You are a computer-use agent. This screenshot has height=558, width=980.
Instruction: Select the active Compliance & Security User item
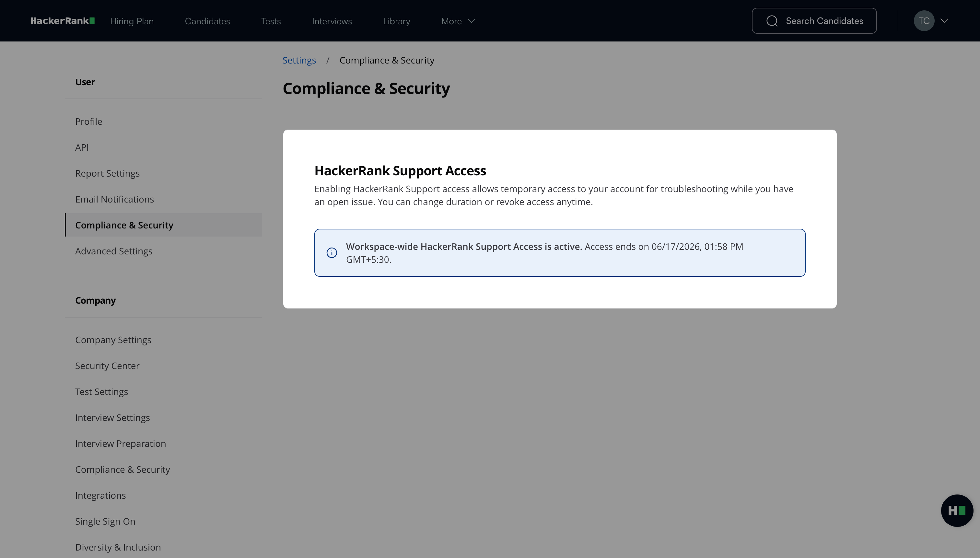tap(164, 225)
